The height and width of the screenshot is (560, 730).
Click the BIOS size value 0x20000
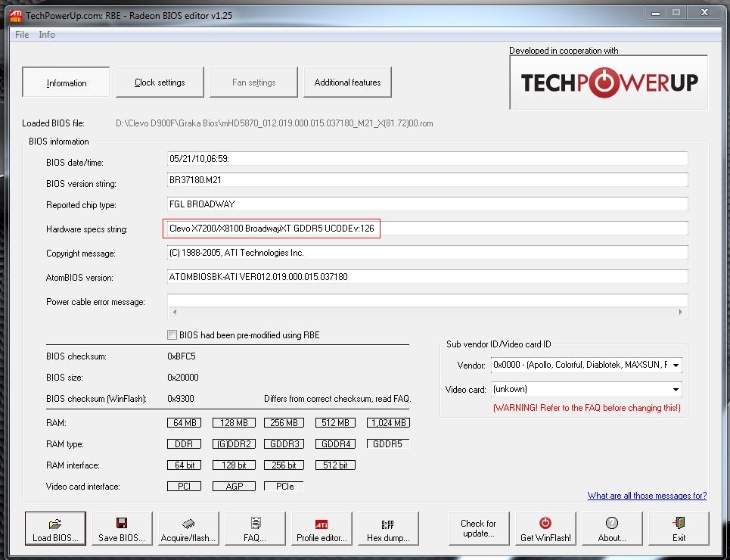coord(183,378)
